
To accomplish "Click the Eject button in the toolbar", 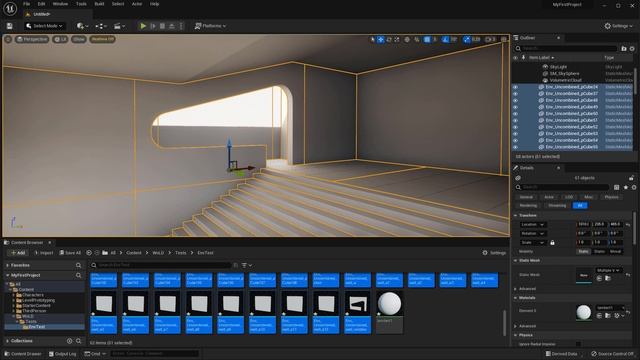I will coord(172,26).
